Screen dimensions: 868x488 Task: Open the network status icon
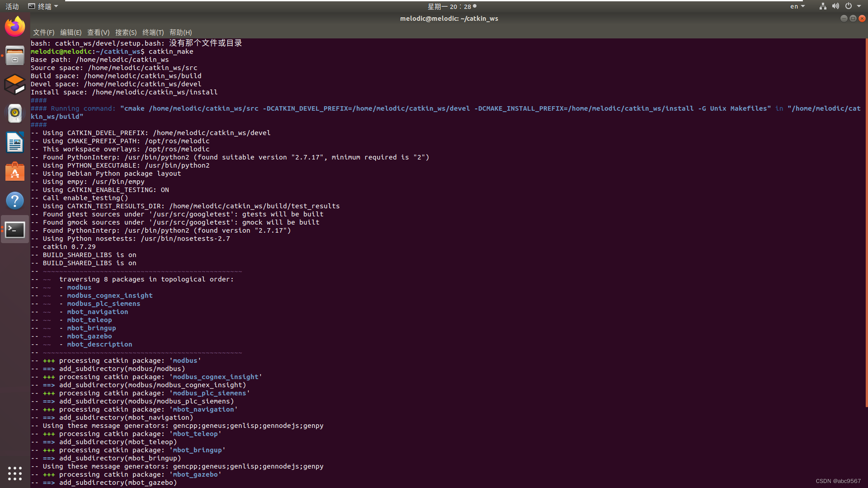(x=823, y=6)
